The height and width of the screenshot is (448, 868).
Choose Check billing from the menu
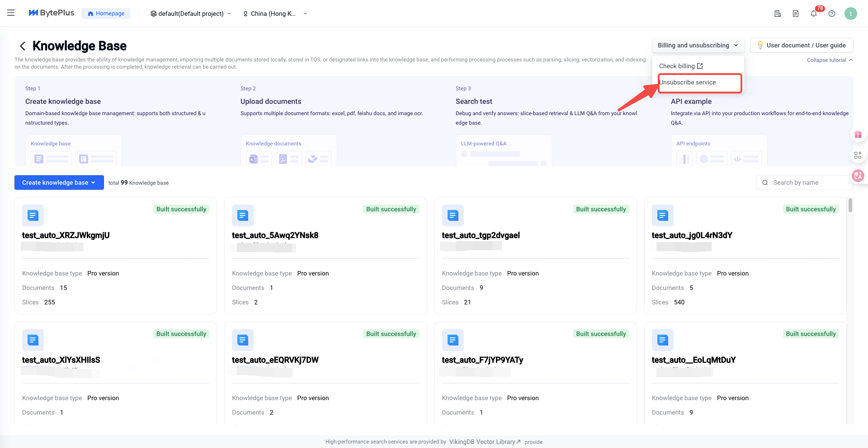(680, 66)
